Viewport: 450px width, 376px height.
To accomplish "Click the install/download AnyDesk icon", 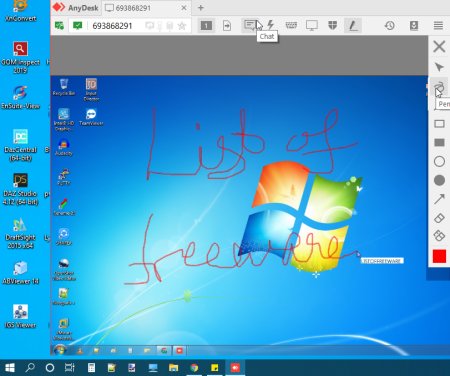I will (414, 25).
